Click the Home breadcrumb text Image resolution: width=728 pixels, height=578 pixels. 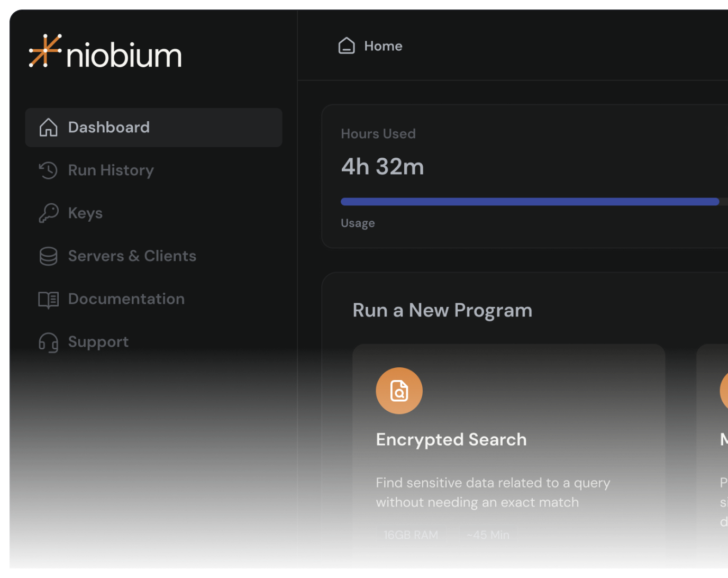coord(383,46)
